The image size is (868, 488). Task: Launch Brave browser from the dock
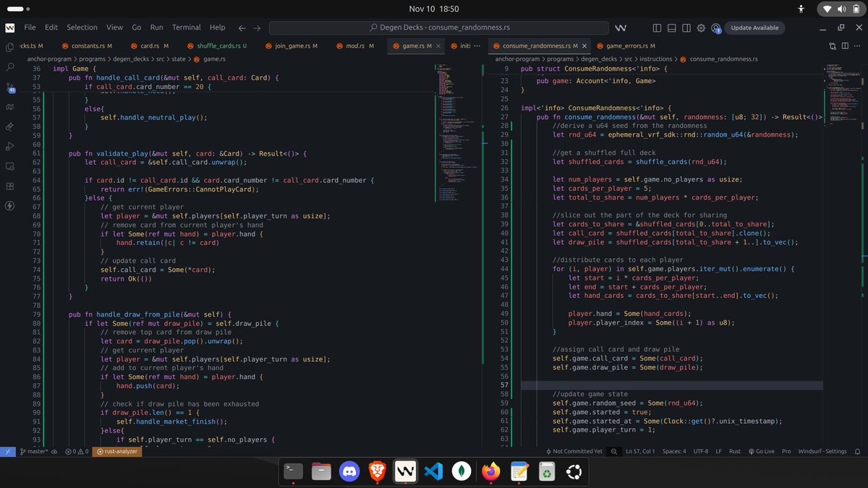point(377,473)
